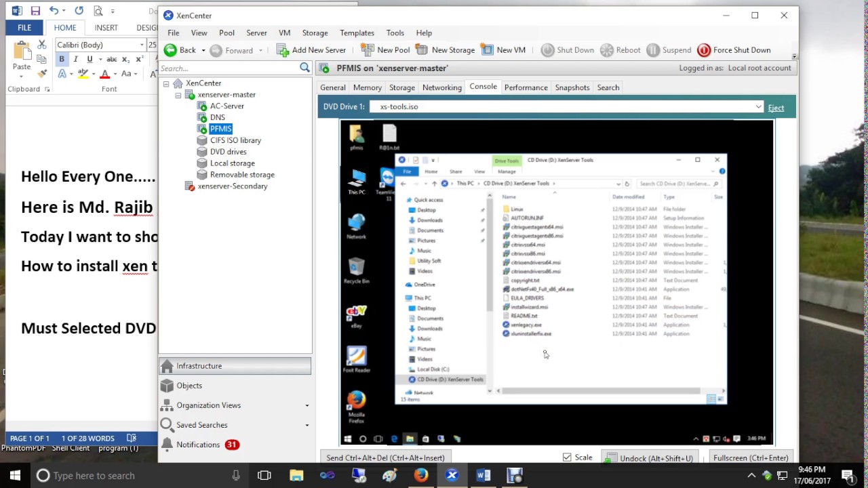Click the Superscript x² button in Word

click(x=138, y=60)
